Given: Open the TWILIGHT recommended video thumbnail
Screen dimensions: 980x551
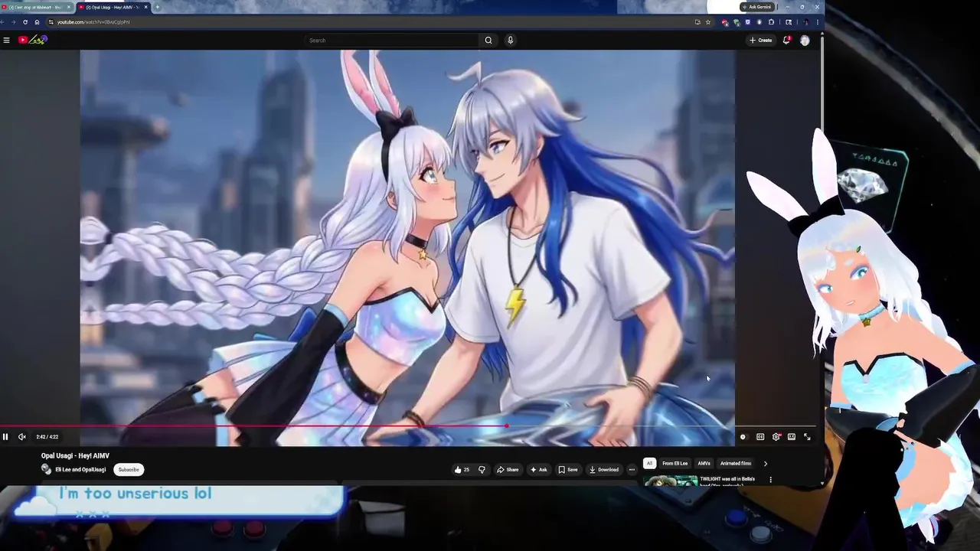Looking at the screenshot, I should pos(670,480).
